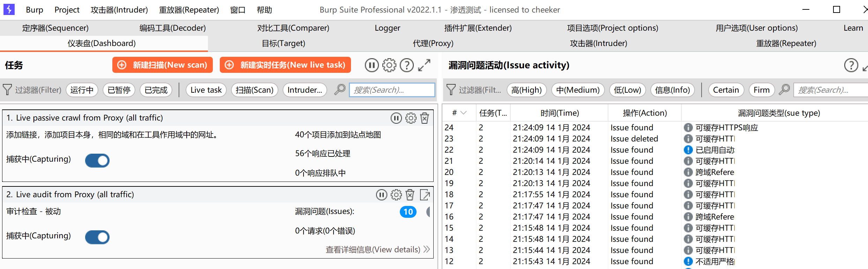Image resolution: width=868 pixels, height=269 pixels.
Task: Click the info icon in issue row 20
Action: 688,172
